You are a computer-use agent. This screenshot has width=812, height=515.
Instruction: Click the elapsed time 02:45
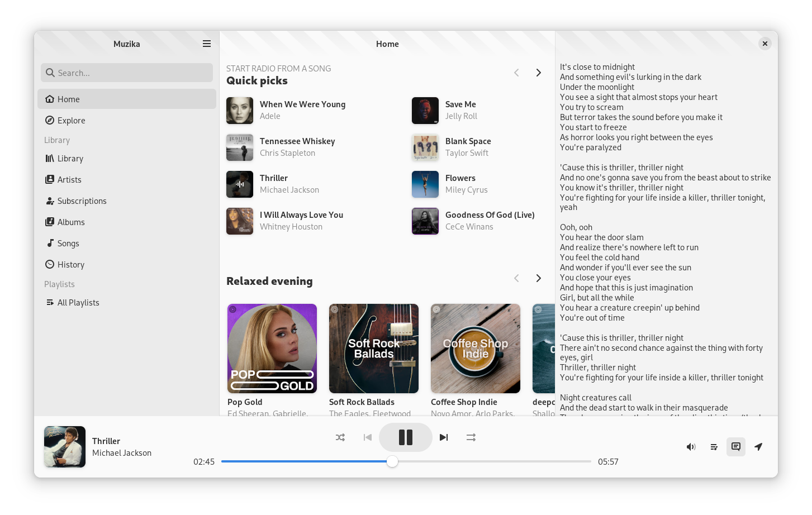tap(204, 462)
